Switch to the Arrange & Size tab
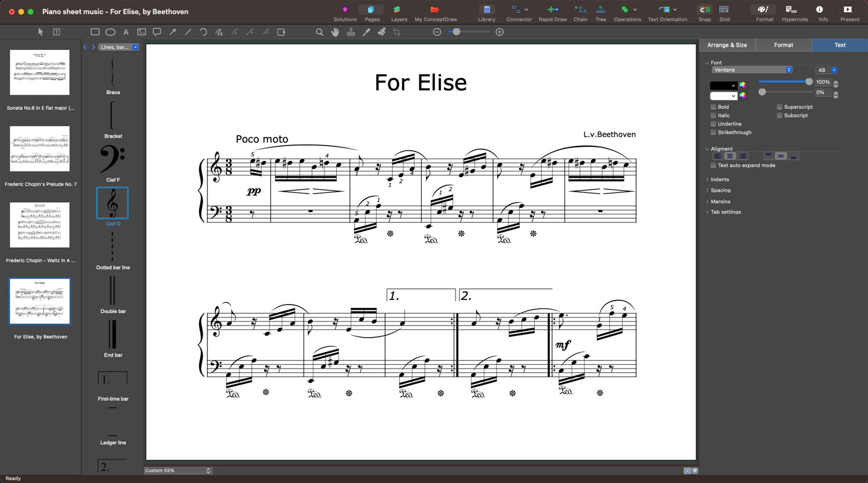The image size is (868, 483). tap(727, 45)
